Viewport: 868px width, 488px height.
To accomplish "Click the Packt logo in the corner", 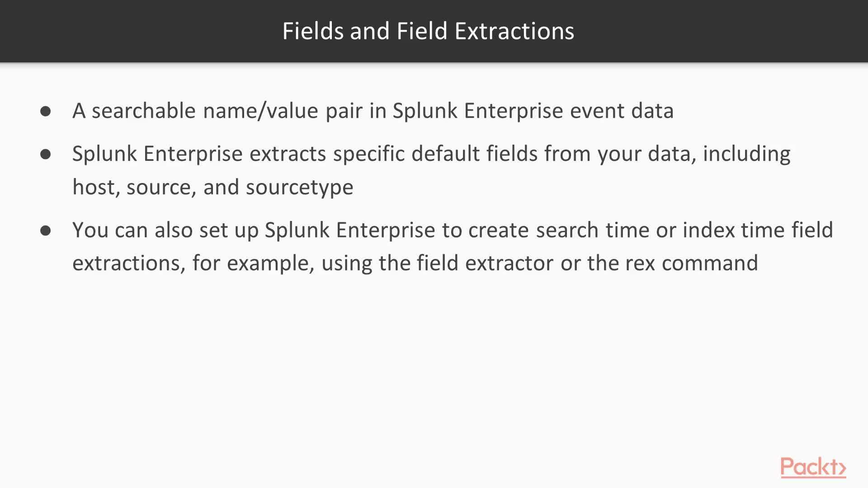I will [813, 467].
